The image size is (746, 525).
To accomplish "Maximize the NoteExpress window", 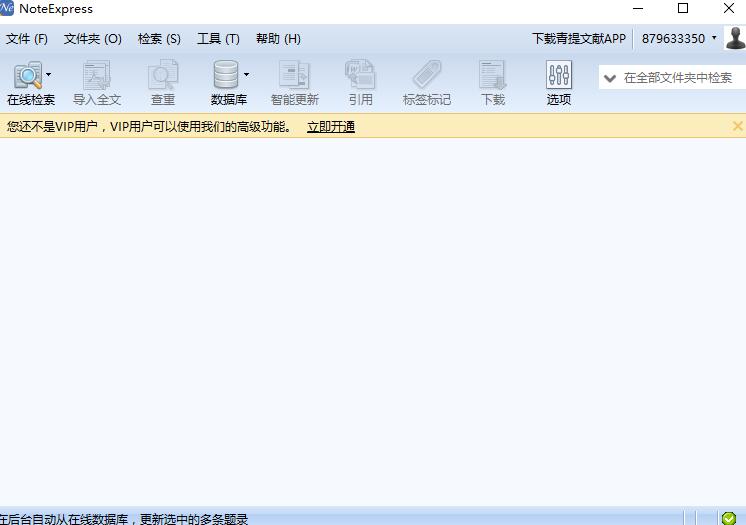I will tap(683, 8).
